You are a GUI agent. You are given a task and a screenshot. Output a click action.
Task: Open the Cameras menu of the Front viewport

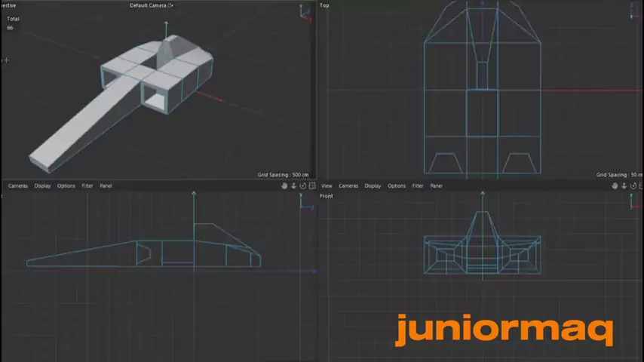pyautogui.click(x=348, y=186)
